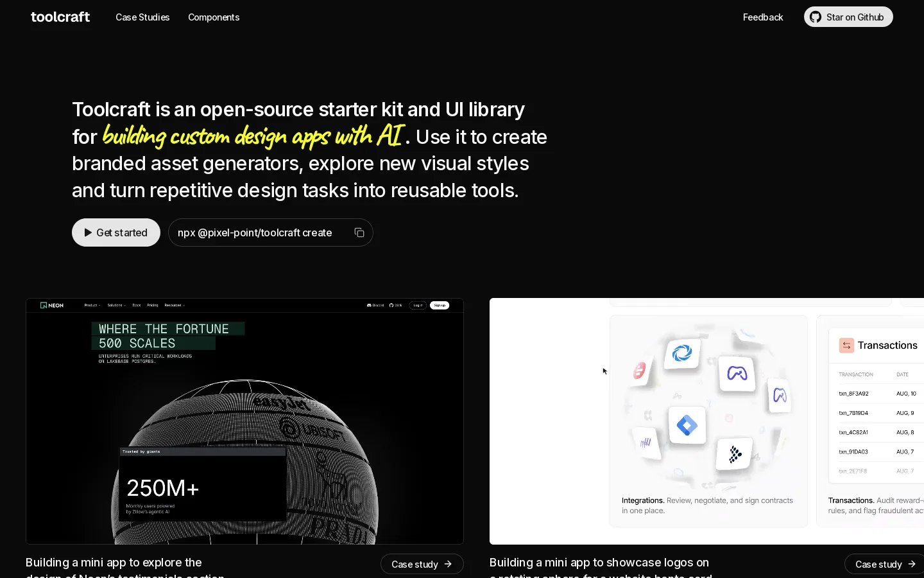Image resolution: width=924 pixels, height=578 pixels.
Task: Click arrow icon in logo sphere Case study button
Action: point(912,564)
